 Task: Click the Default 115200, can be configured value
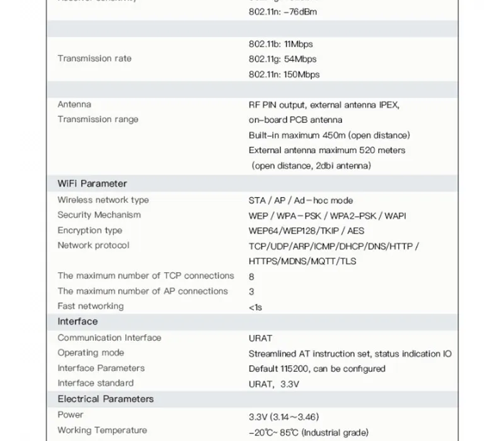317,369
